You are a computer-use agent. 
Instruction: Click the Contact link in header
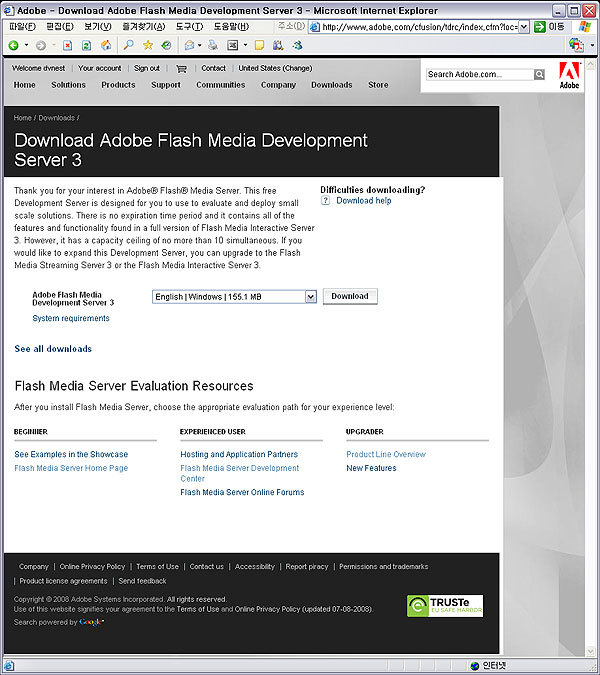[213, 68]
